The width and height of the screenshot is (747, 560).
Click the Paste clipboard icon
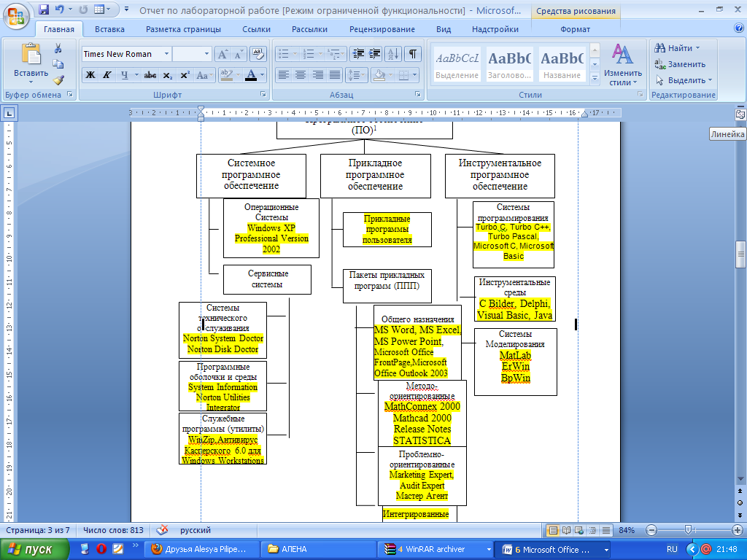(x=31, y=54)
